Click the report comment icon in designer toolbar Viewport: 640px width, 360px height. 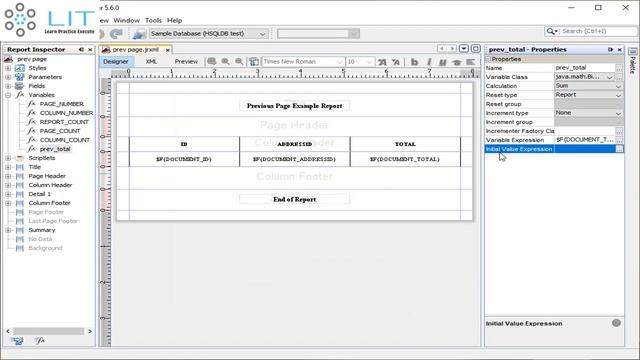point(211,62)
